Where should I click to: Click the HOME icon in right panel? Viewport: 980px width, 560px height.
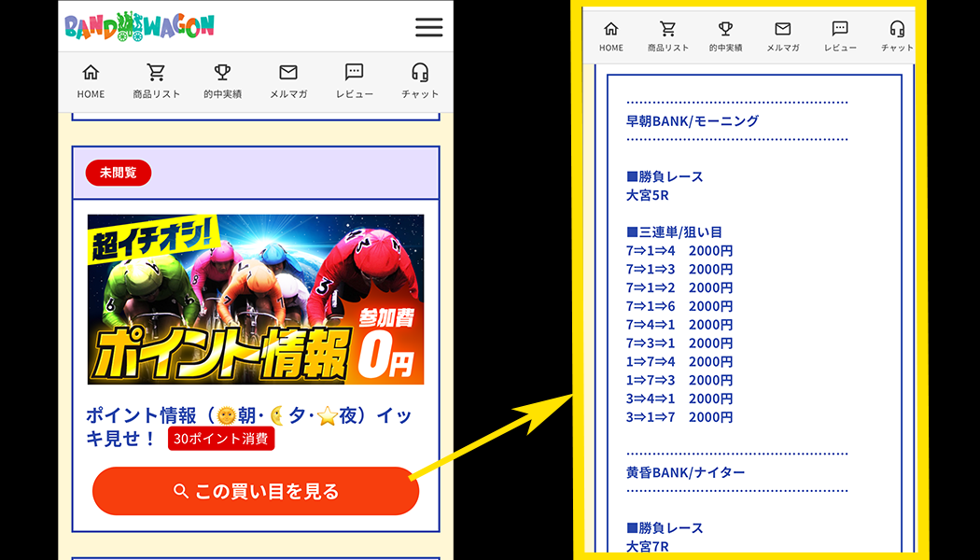(x=611, y=29)
